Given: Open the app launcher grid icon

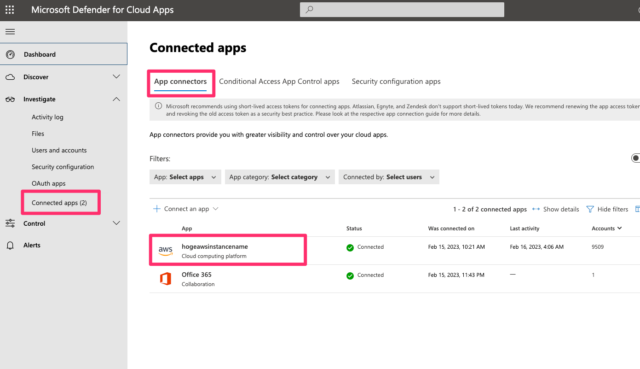Looking at the screenshot, I should click(x=9, y=10).
